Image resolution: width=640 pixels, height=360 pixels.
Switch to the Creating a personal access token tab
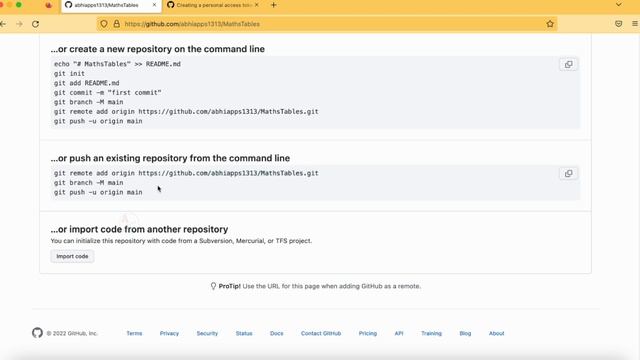[213, 6]
